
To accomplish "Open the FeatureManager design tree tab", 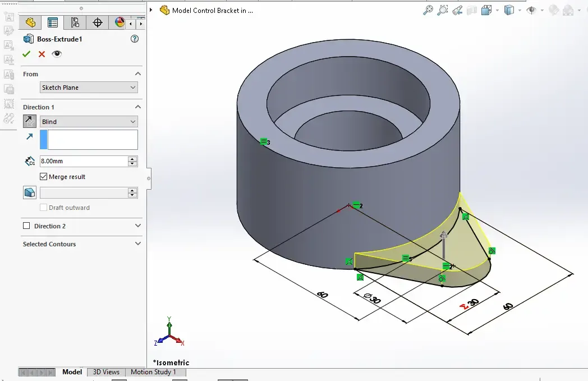I will tap(30, 22).
